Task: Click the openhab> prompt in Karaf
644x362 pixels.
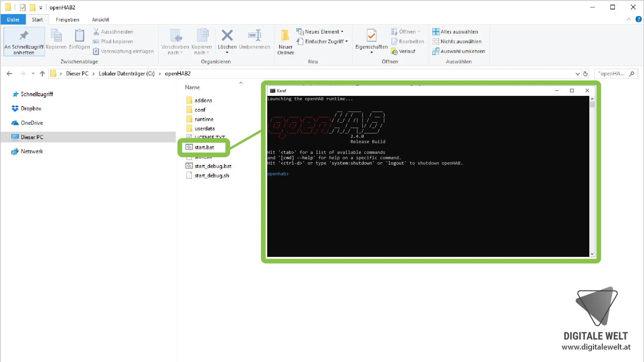Action: click(x=278, y=174)
